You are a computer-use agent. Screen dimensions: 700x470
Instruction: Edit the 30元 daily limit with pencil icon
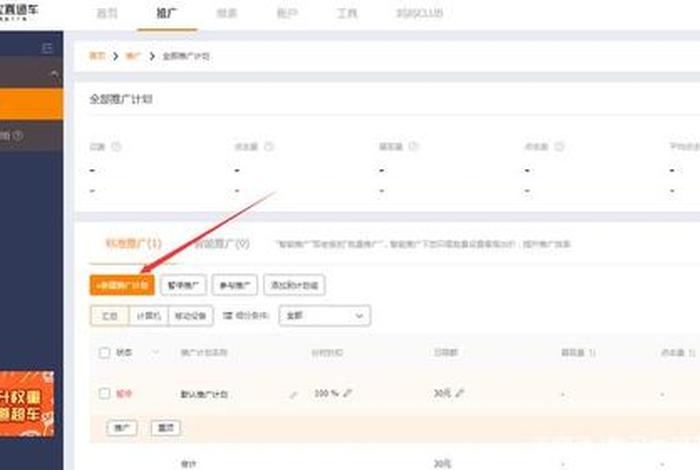click(460, 393)
